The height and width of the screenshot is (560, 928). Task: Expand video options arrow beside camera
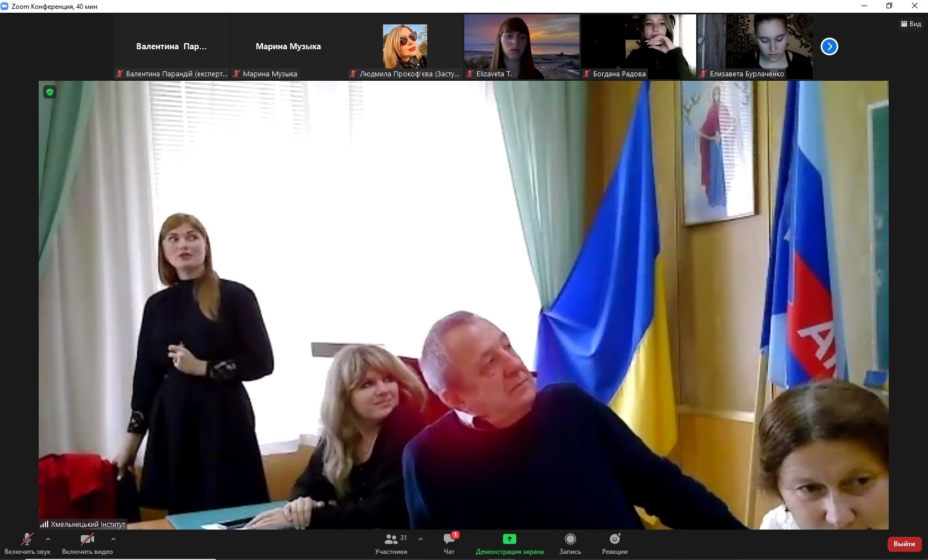pos(113,539)
